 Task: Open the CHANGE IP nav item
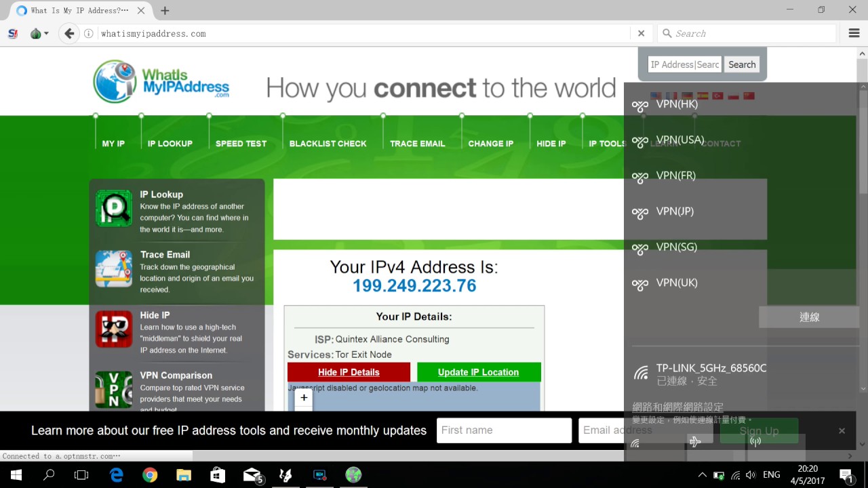pyautogui.click(x=490, y=144)
